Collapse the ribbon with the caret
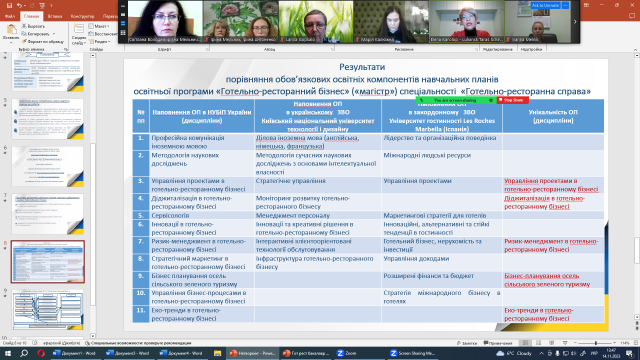The image size is (640, 360). (635, 50)
